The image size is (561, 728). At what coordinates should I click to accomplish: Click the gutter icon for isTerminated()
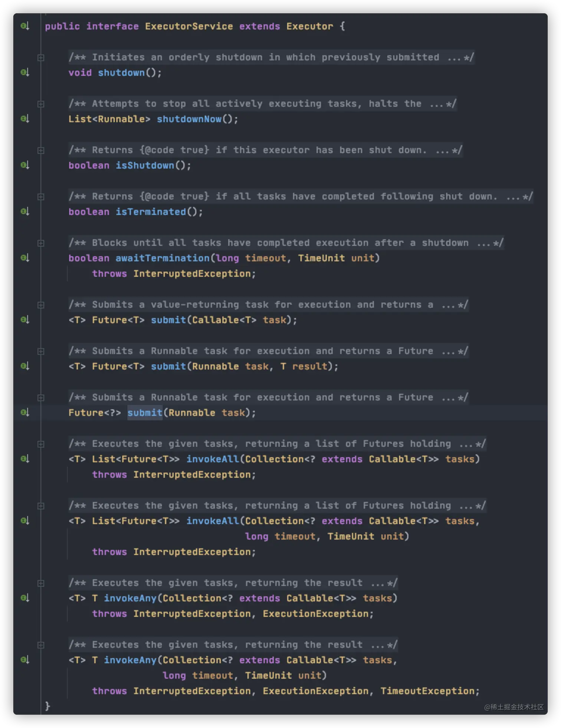coord(24,211)
